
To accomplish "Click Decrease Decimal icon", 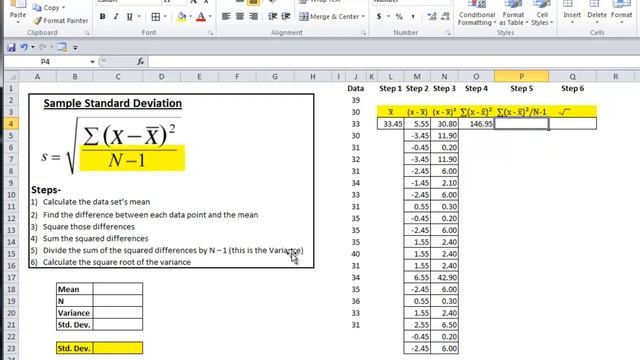I will pos(445,17).
